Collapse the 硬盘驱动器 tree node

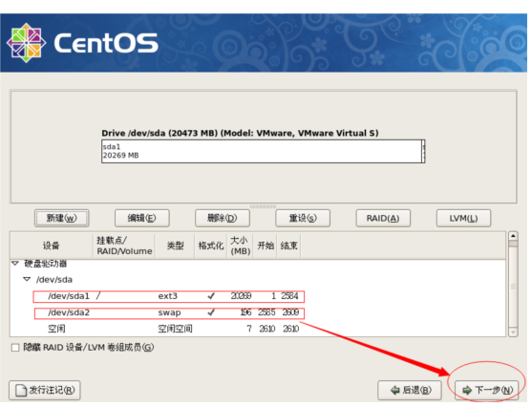[15, 263]
